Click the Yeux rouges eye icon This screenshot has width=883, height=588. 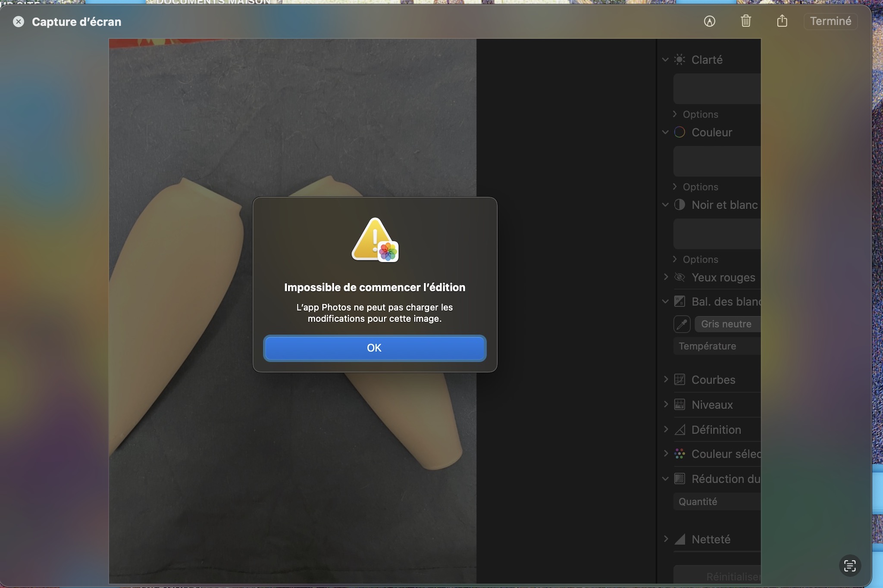(679, 277)
